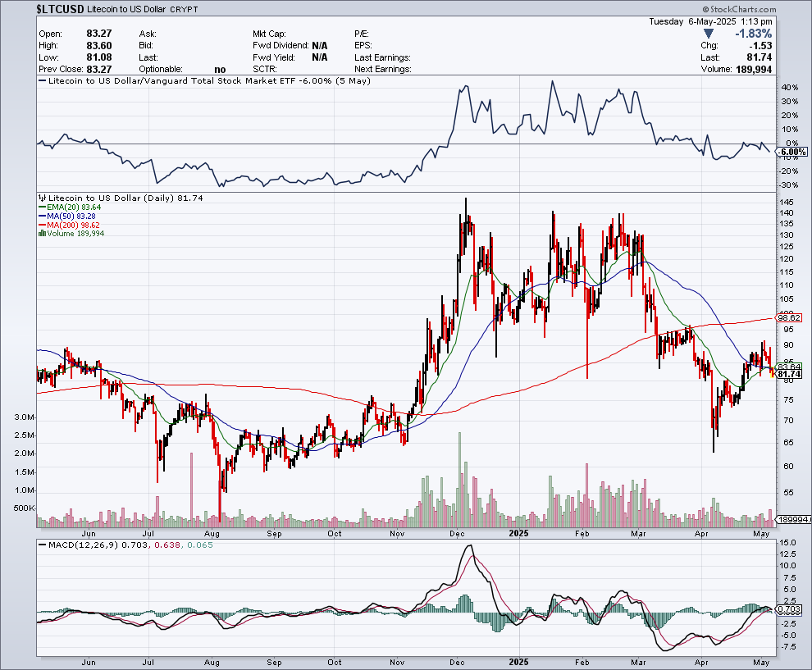This screenshot has width=812, height=670.
Task: Click the down-arrow triangle beside -1.83%
Action: point(709,34)
